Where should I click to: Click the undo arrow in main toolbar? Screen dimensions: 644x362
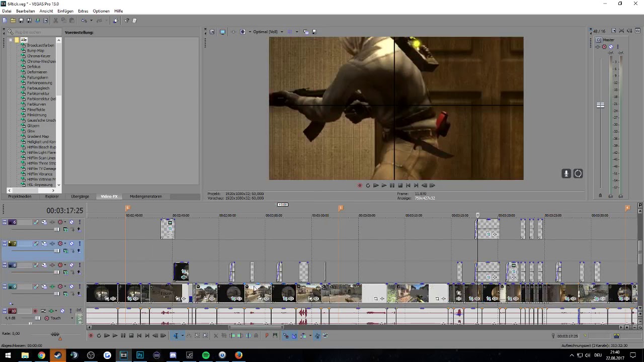84,21
